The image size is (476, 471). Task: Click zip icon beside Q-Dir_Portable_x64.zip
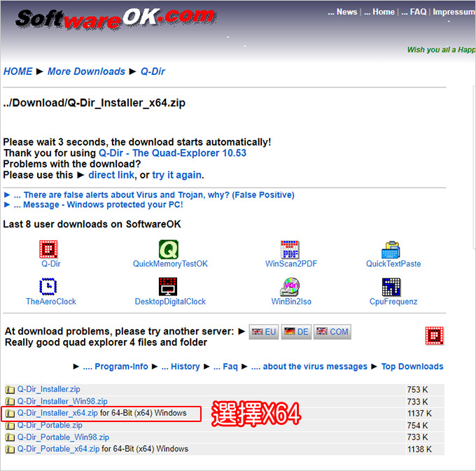click(10, 449)
